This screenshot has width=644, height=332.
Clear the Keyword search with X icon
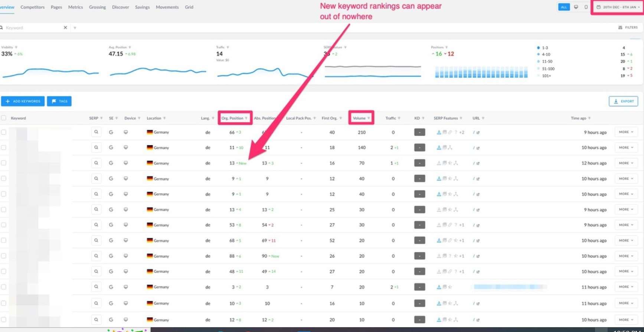click(65, 27)
